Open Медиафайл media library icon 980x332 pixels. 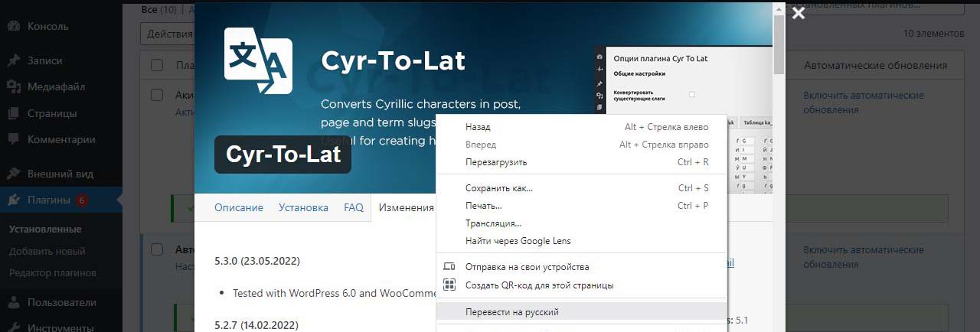(x=14, y=87)
